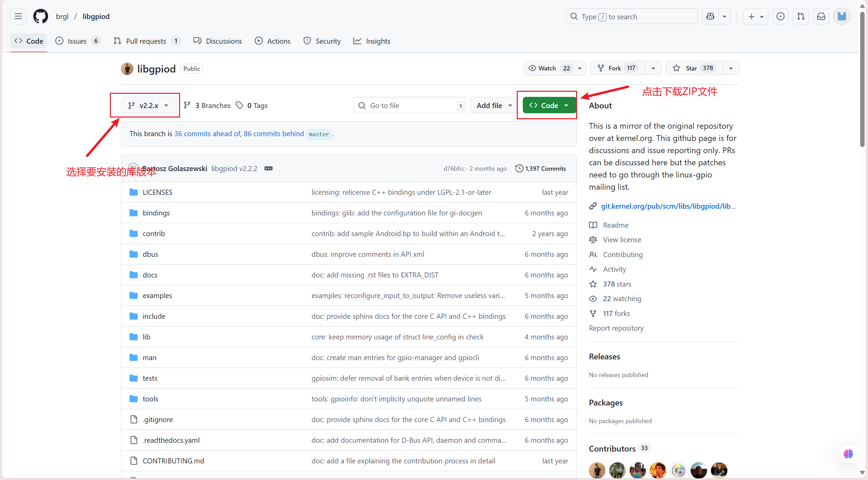Screen dimensions: 868x480
Task: Open the Create new plus menu
Action: pos(756,16)
